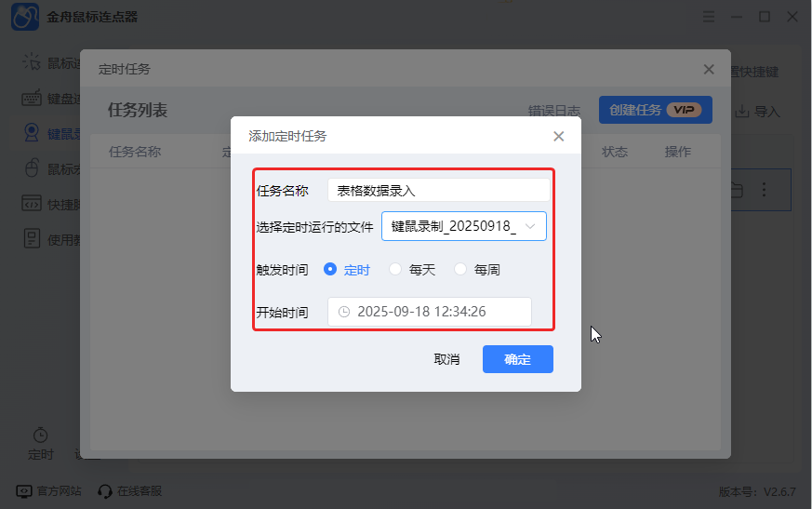Click the 金舟鼠标连点器 app logo
Viewport: 812px width, 509px height.
coord(25,17)
